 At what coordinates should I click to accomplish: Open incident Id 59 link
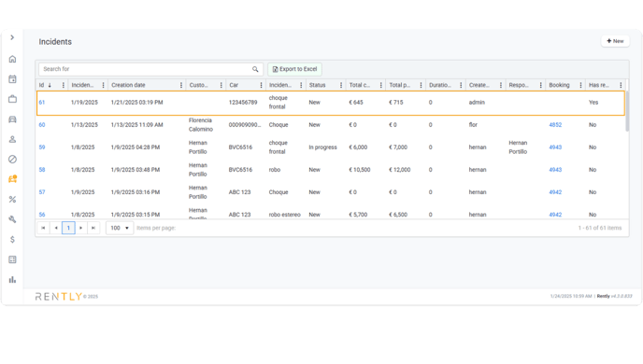42,147
